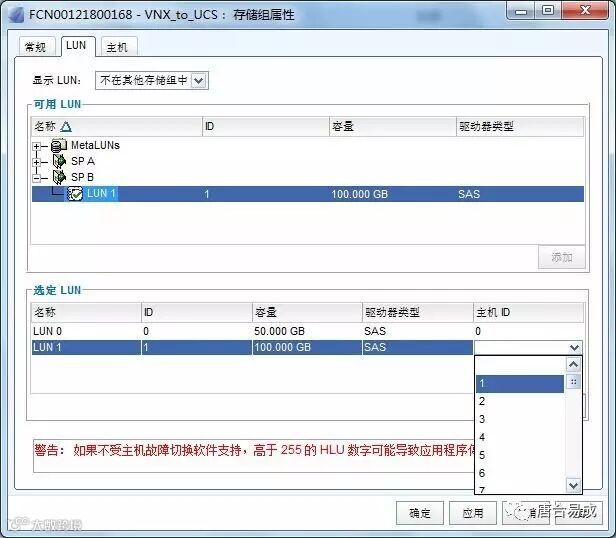This screenshot has height=538, width=616.
Task: Expand the MetaLUNs tree node
Action: point(36,146)
